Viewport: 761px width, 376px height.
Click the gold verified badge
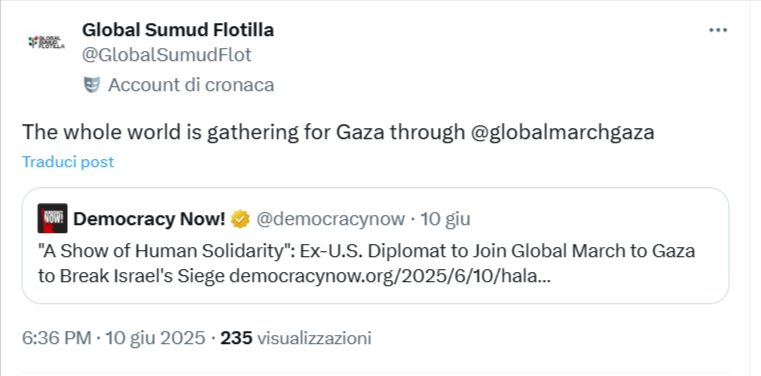(240, 219)
